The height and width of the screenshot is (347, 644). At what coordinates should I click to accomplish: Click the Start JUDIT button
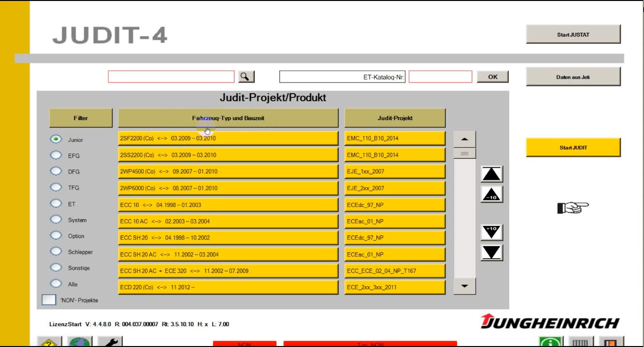click(x=573, y=147)
